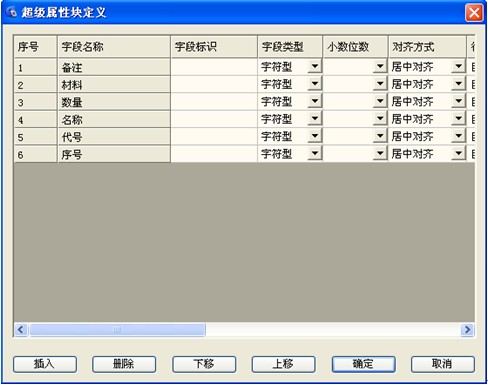Screen dimensions: 488x385
Task: Open 字段类型 dropdown for row 备注
Action: 315,66
